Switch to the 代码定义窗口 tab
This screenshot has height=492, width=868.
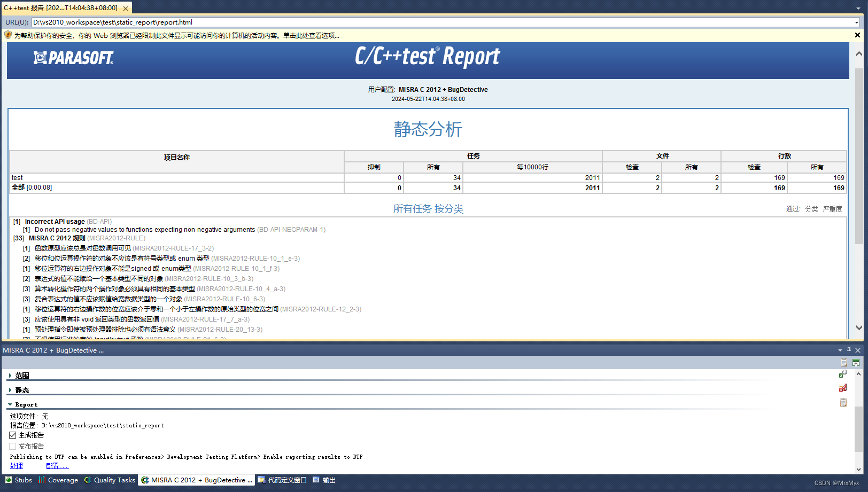(282, 480)
